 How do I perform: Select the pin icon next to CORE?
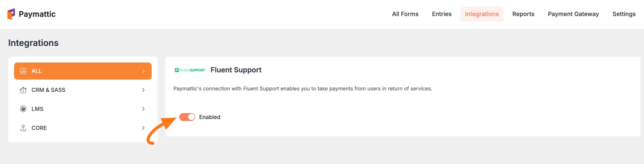(23, 128)
